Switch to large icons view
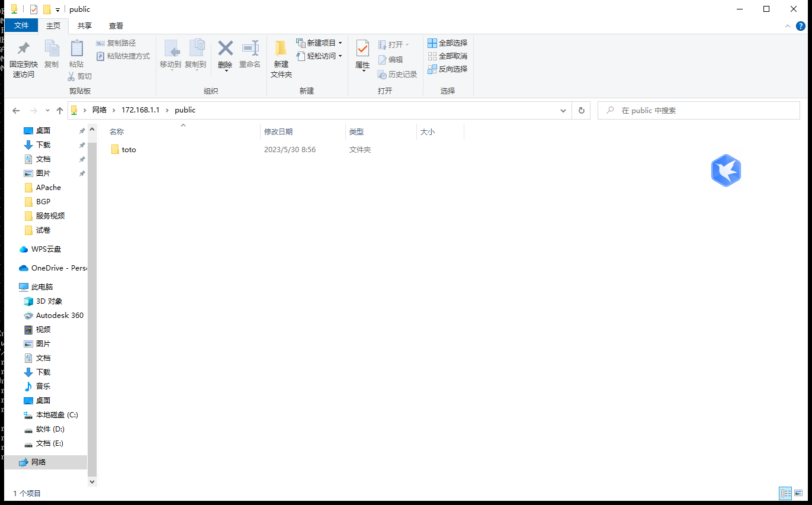This screenshot has height=505, width=812. (x=798, y=493)
